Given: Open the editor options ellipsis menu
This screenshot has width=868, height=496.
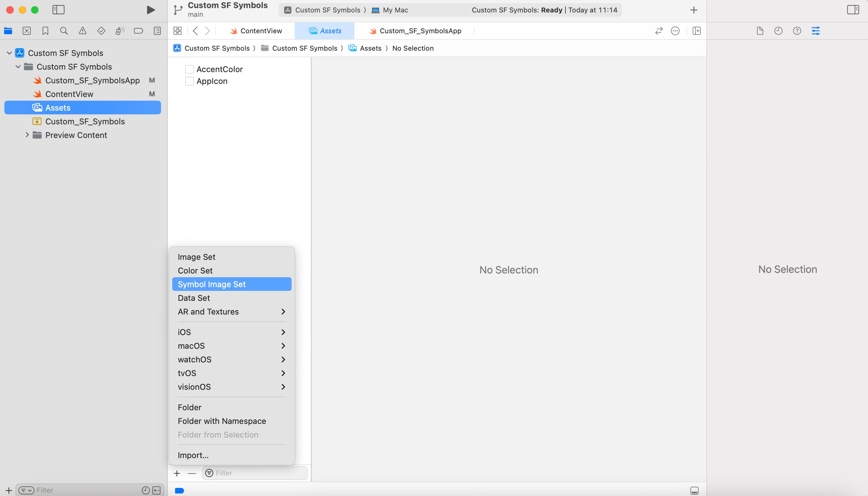Looking at the screenshot, I should [x=675, y=31].
